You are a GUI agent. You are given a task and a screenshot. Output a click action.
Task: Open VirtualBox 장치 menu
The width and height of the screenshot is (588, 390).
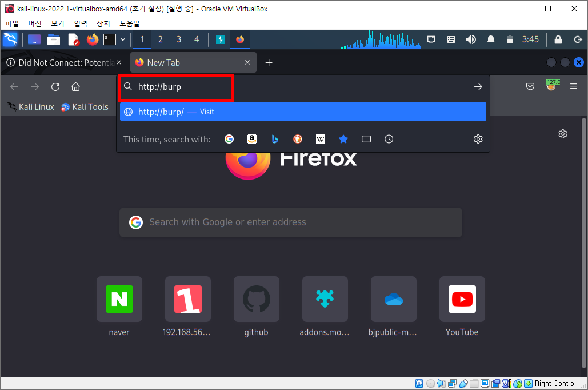click(103, 23)
